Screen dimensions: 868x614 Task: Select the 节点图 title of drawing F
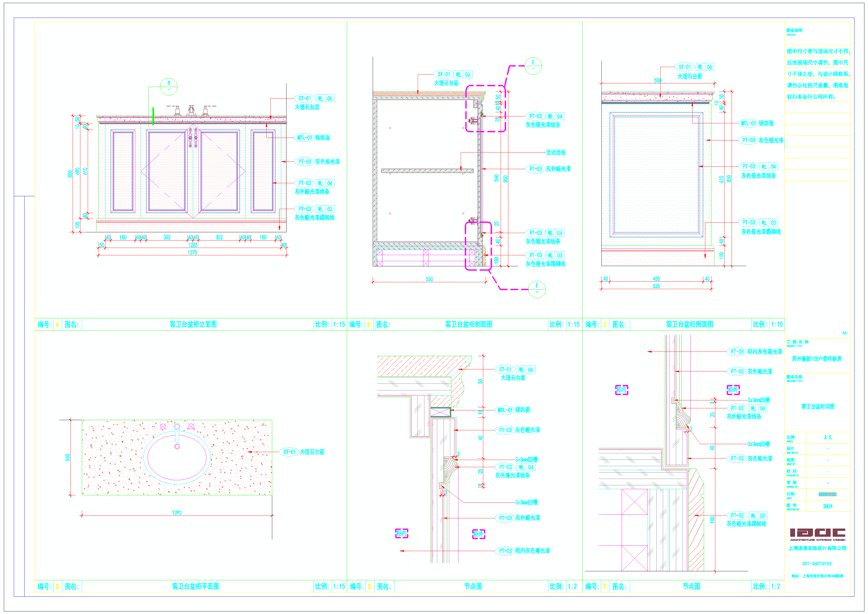pyautogui.click(x=691, y=586)
